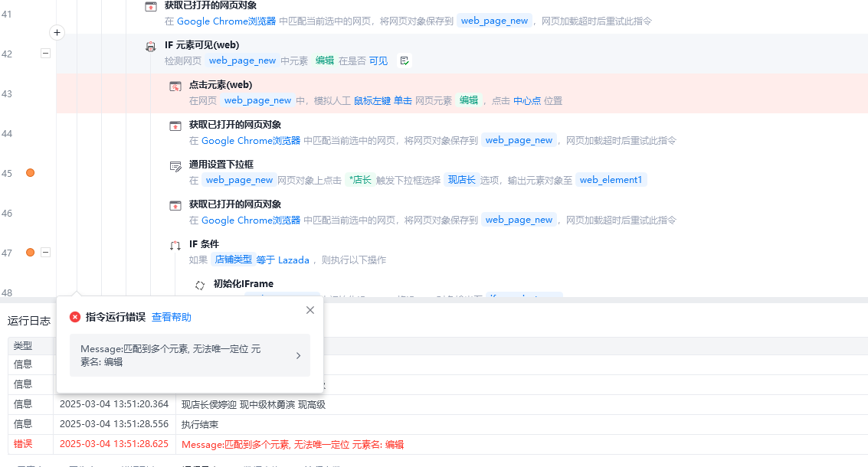This screenshot has width=868, height=467.
Task: Click the IF 元素可见(web) step icon
Action: coord(151,47)
